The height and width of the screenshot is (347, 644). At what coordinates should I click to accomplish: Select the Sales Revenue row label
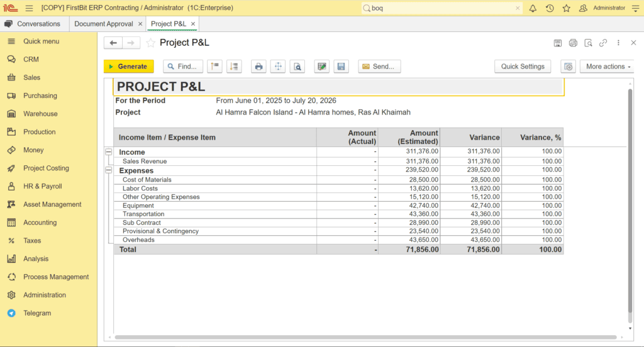[x=145, y=162]
